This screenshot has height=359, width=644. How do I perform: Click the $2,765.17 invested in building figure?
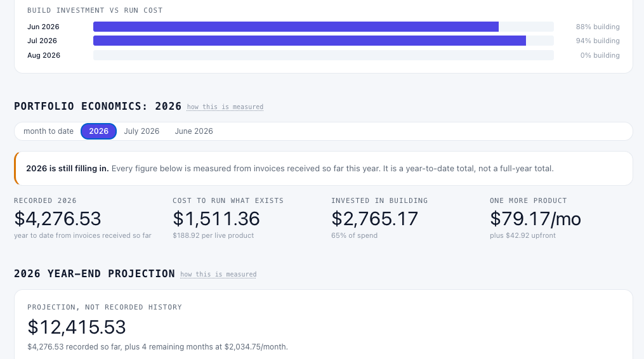[374, 219]
